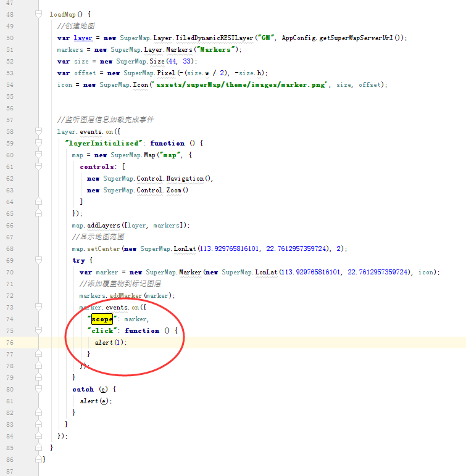The image size is (466, 476).
Task: Click line number 50 in the gutter
Action: click(x=10, y=38)
